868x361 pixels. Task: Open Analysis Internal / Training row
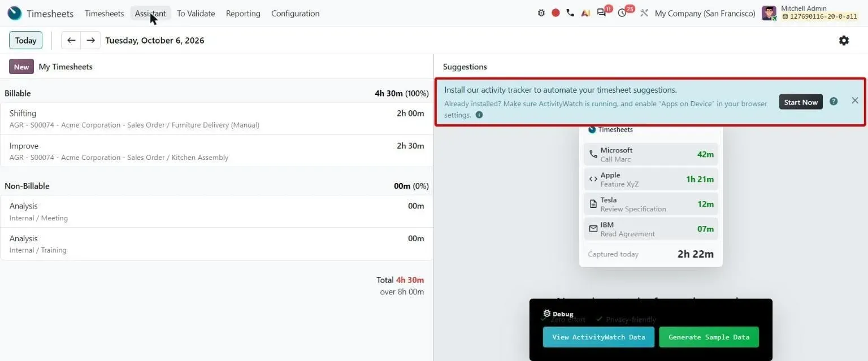[216, 243]
